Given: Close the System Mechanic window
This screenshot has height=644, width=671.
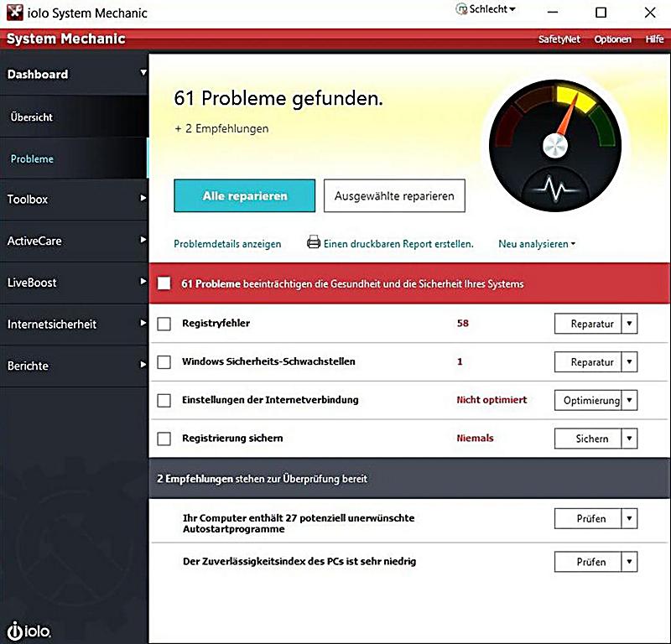Looking at the screenshot, I should coord(649,13).
